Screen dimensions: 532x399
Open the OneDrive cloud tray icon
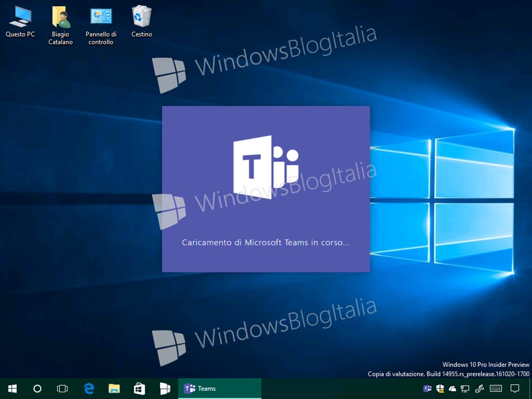click(452, 388)
